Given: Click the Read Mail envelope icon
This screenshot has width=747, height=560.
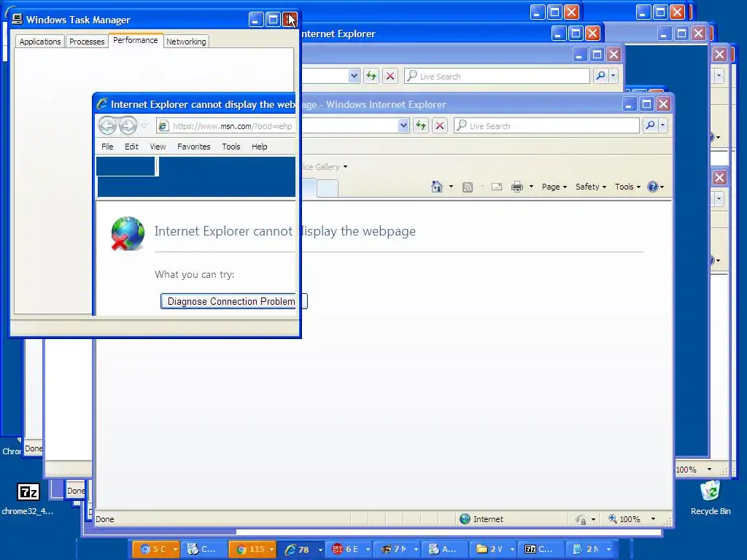Looking at the screenshot, I should tap(496, 187).
